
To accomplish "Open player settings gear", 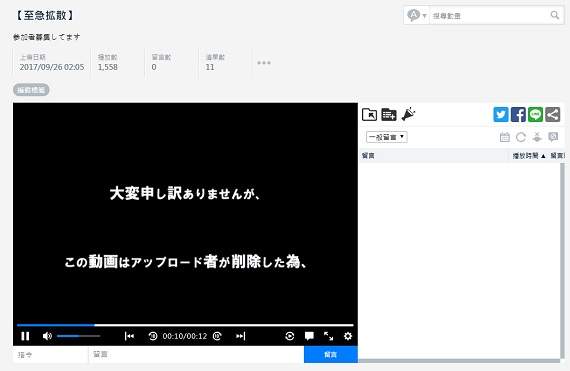I will point(348,336).
